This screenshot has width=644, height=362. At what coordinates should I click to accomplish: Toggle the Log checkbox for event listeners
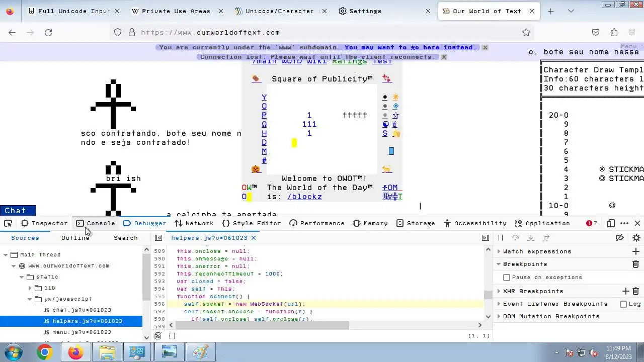[x=623, y=304]
